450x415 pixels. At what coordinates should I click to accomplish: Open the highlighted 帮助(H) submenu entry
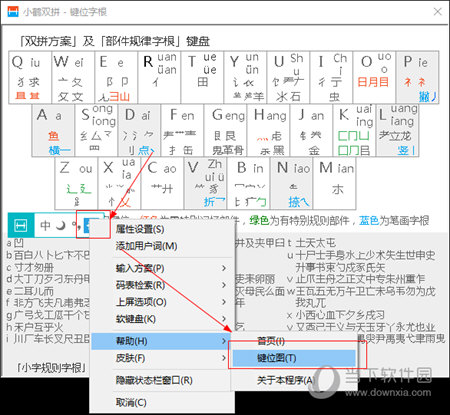pos(162,341)
